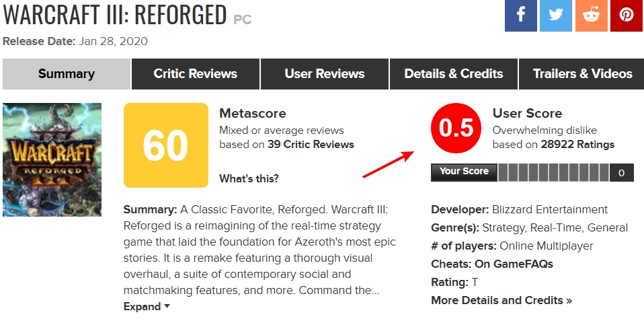Click the 'What's this?' Metascore link
Screen dimensions: 644x327
[x=249, y=178]
